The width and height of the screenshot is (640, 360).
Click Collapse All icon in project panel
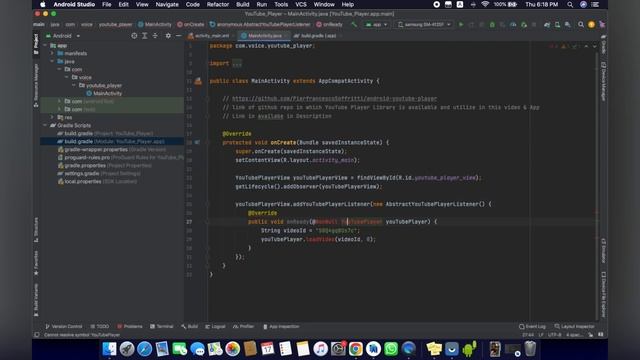(x=155, y=36)
